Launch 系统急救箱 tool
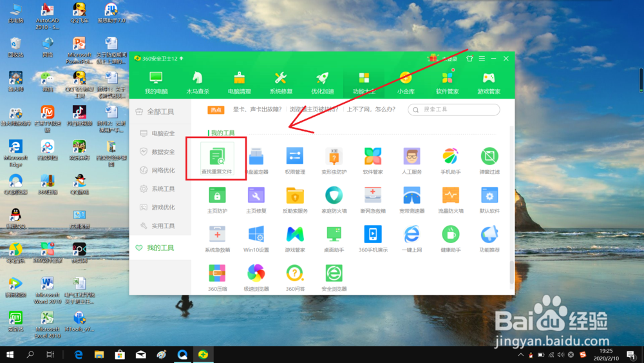The height and width of the screenshot is (363, 644). click(217, 239)
